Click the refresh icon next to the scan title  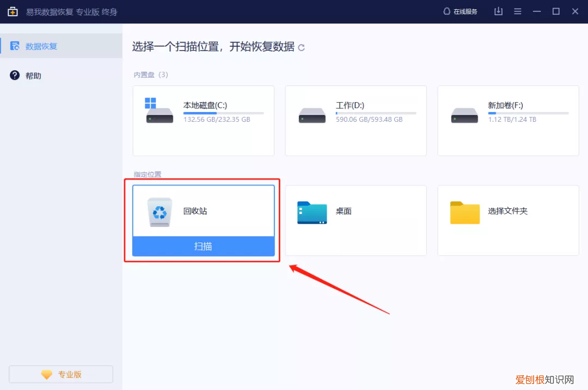(x=301, y=48)
